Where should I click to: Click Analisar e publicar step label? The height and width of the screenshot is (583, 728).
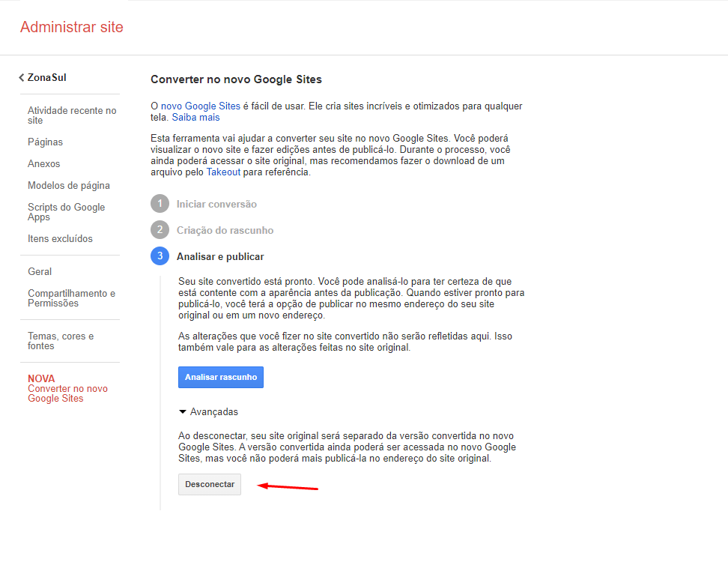(220, 257)
